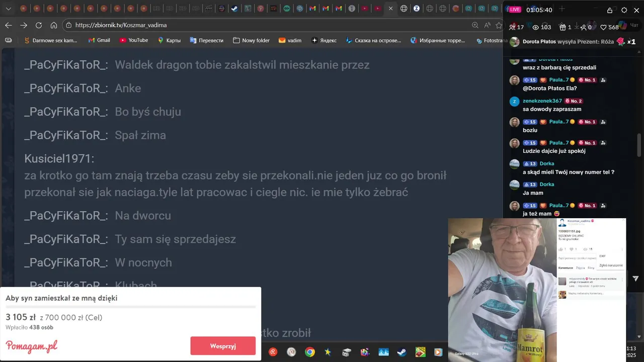Click the live chat scrollbar
Screen dimensions: 644x362
[x=639, y=146]
